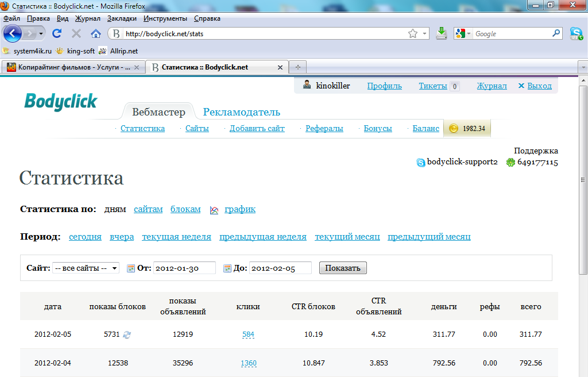Log out via the Выход link
Viewport: 588px width, 377px height.
coord(539,86)
